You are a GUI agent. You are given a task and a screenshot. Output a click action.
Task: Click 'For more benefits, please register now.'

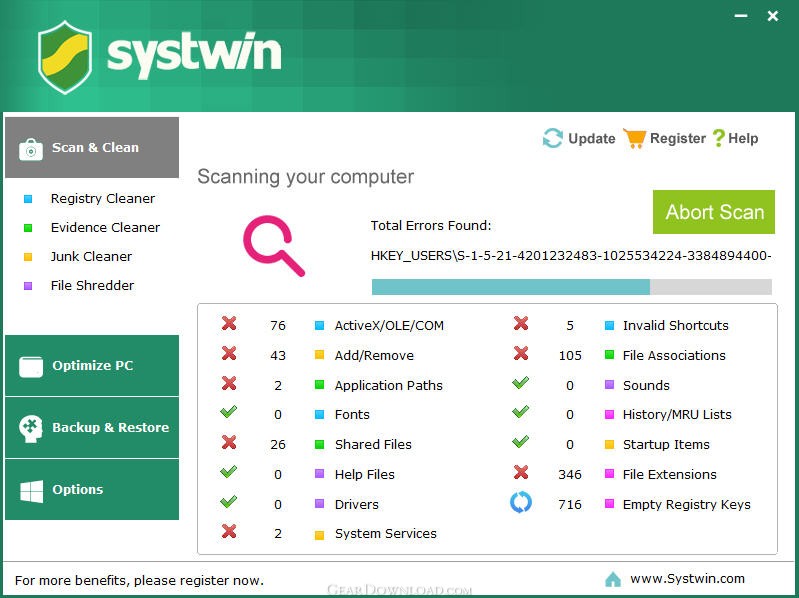coord(140,581)
